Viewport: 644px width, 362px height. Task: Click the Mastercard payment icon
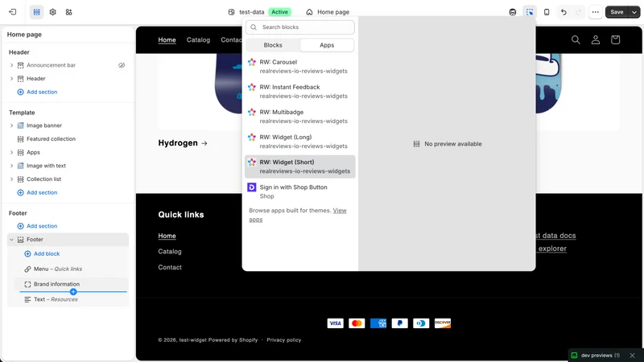(x=357, y=323)
